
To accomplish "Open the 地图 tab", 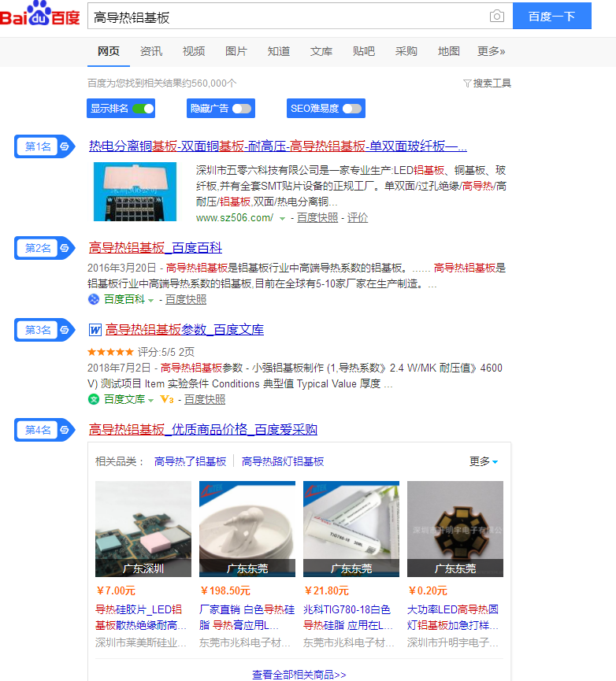I will (x=449, y=51).
